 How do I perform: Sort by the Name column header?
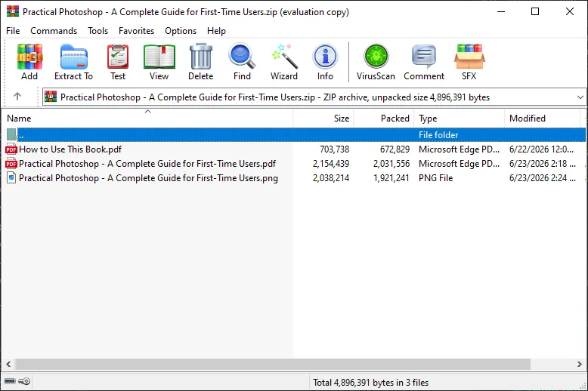point(147,119)
